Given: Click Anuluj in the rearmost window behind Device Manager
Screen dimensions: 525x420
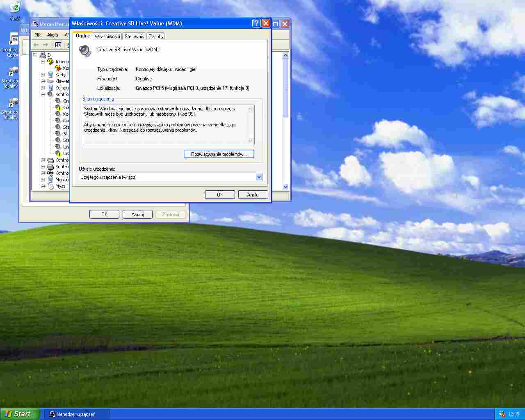Looking at the screenshot, I should coord(137,215).
